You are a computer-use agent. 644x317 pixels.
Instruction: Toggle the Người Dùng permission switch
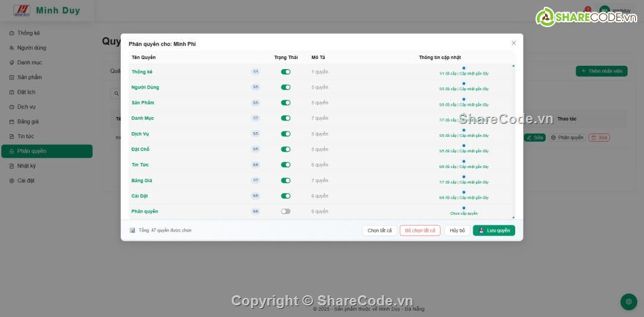(x=285, y=87)
